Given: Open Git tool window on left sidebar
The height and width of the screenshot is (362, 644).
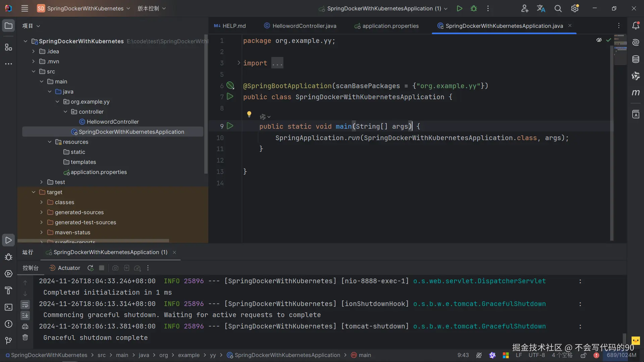Looking at the screenshot, I should (x=8, y=341).
